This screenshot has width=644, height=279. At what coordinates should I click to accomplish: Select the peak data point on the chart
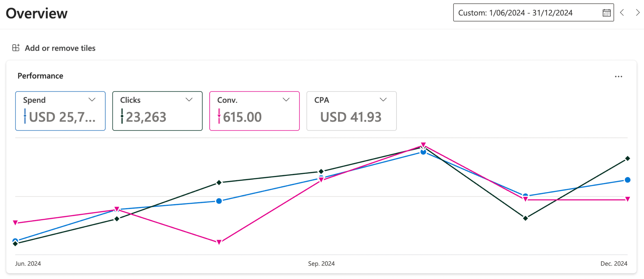423,146
